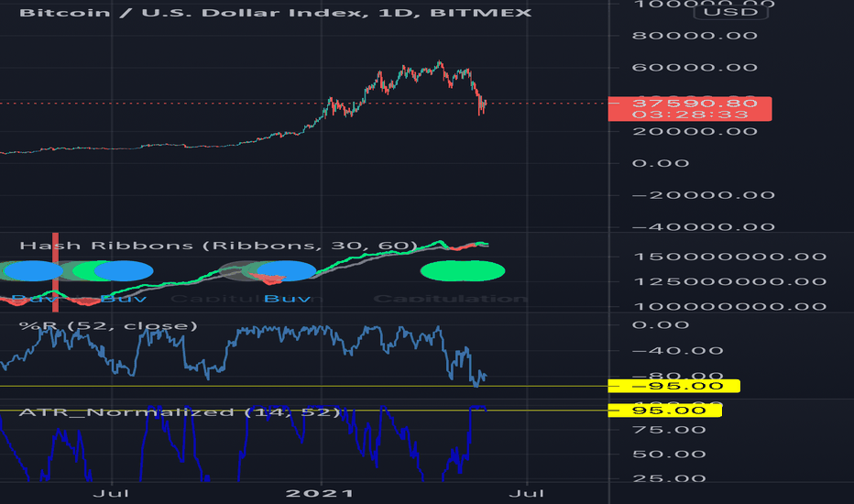Image resolution: width=854 pixels, height=504 pixels.
Task: Click the USD currency button
Action: 730,12
